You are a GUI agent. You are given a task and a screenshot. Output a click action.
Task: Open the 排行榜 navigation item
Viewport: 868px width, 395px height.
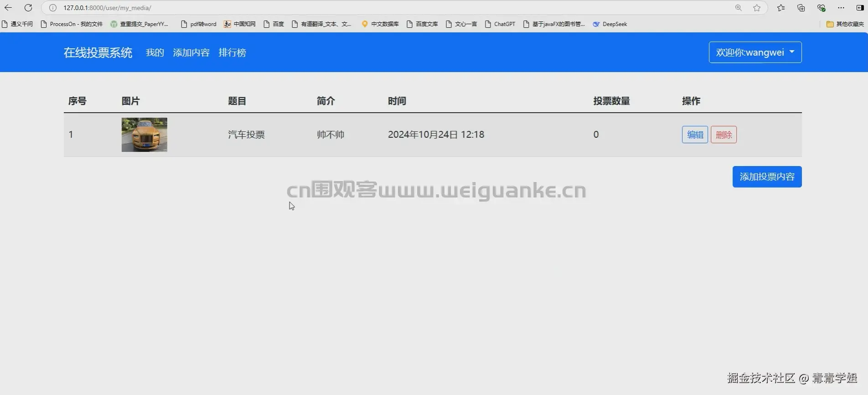pos(232,52)
